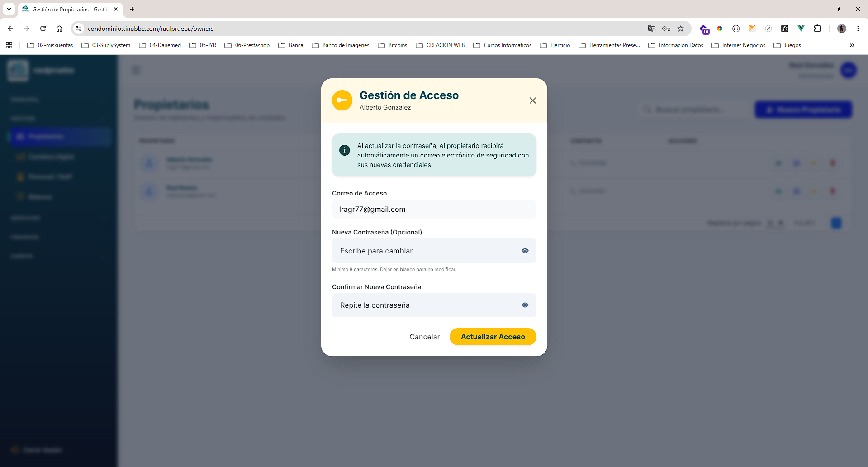Viewport: 868px width, 467px height.
Task: Open the Información Datos bookmark folder
Action: (x=676, y=45)
